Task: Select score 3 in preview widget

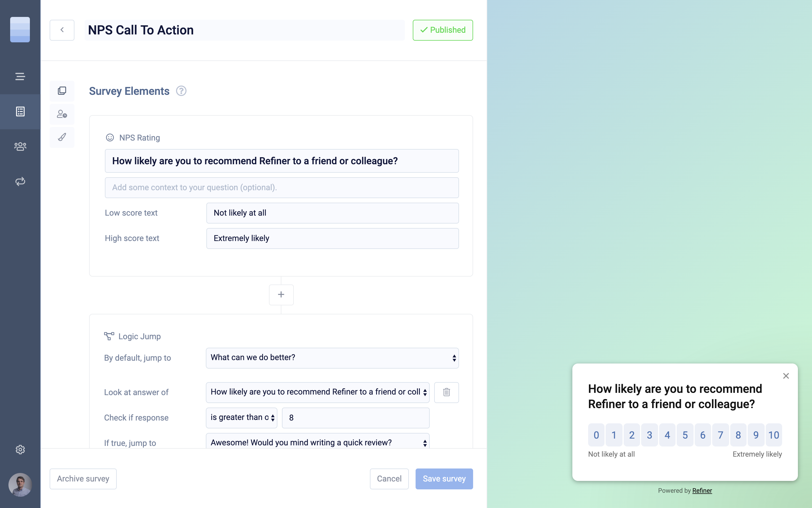Action: 650,435
